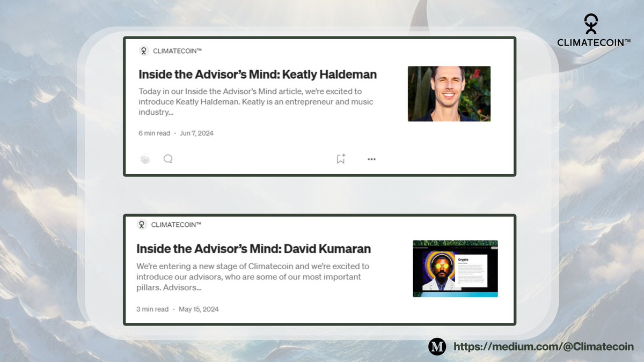
Task: Click the David Kumaran crypto artwork thumbnail
Action: (x=455, y=269)
